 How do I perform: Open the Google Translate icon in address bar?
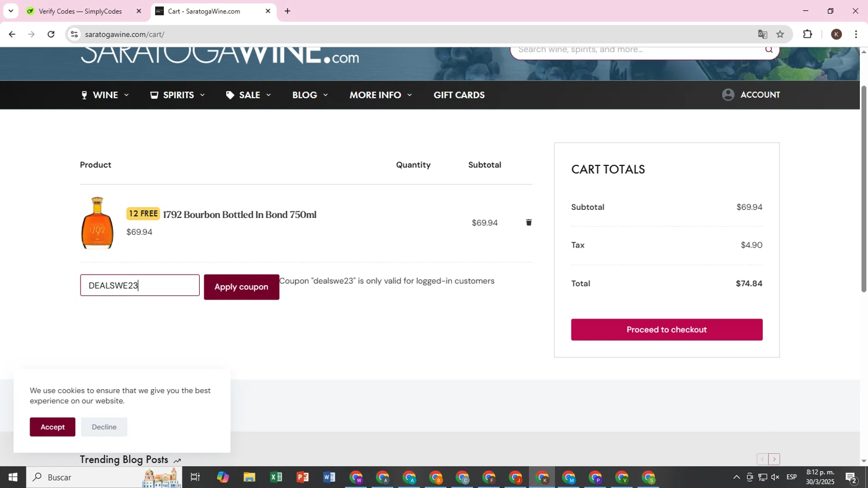763,34
